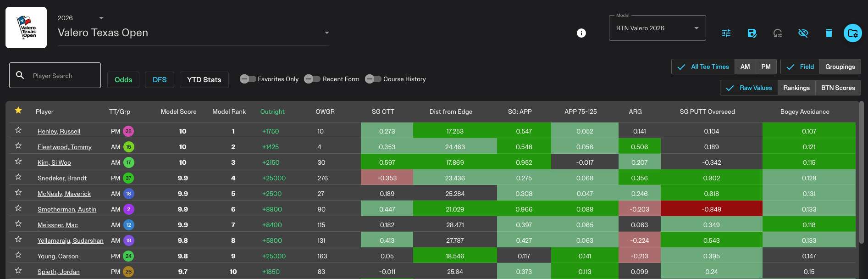Sort by Dist from Edge column
The height and width of the screenshot is (279, 868).
click(451, 112)
